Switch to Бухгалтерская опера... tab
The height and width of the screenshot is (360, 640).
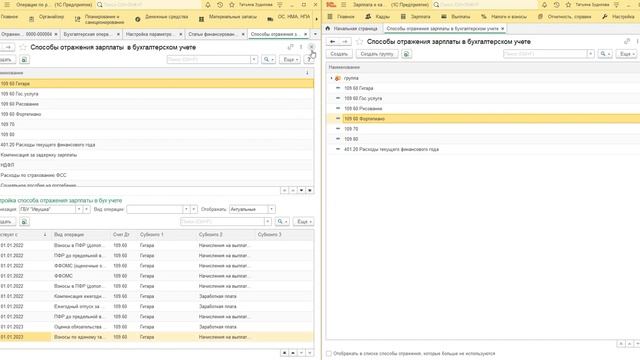(87, 34)
